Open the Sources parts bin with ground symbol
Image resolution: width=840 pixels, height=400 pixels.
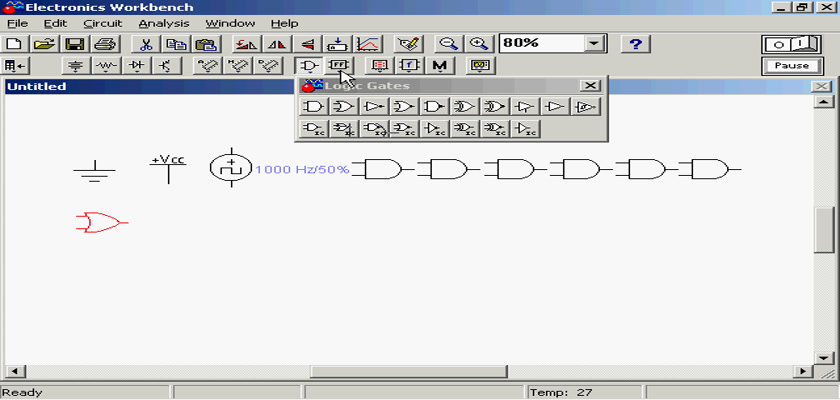click(76, 66)
